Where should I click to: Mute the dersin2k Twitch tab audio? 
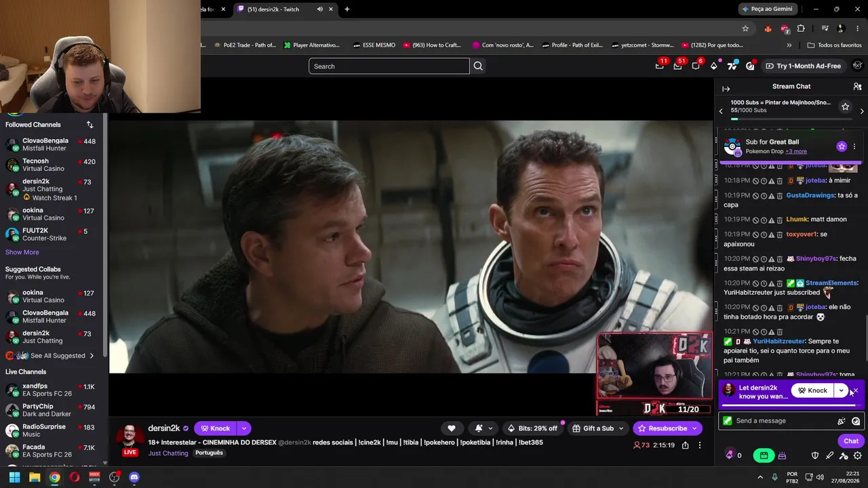tap(319, 9)
